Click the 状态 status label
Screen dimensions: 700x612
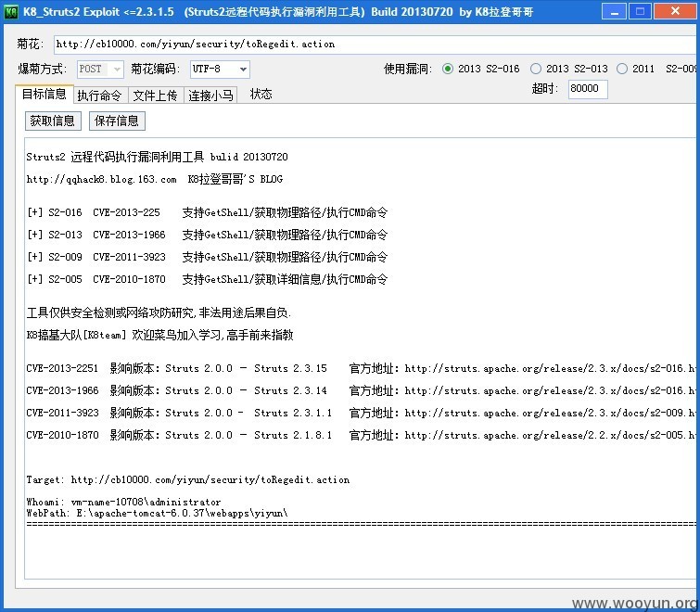[x=261, y=95]
